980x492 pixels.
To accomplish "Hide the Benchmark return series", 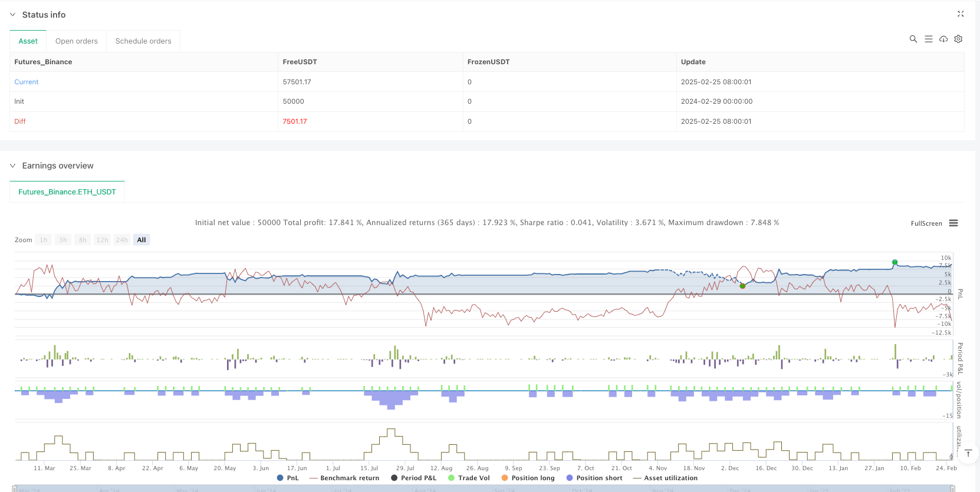I will coord(344,478).
